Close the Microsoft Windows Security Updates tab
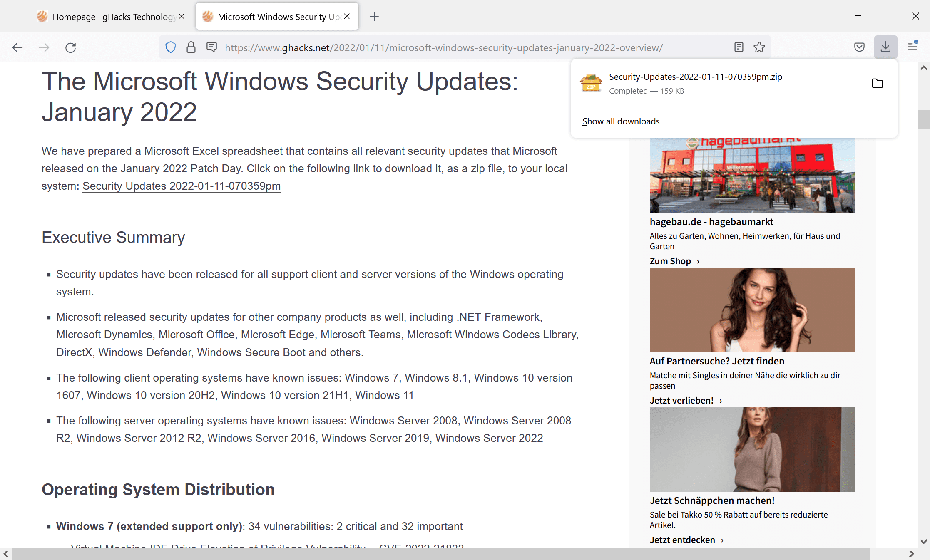Viewport: 930px width, 560px height. point(347,16)
